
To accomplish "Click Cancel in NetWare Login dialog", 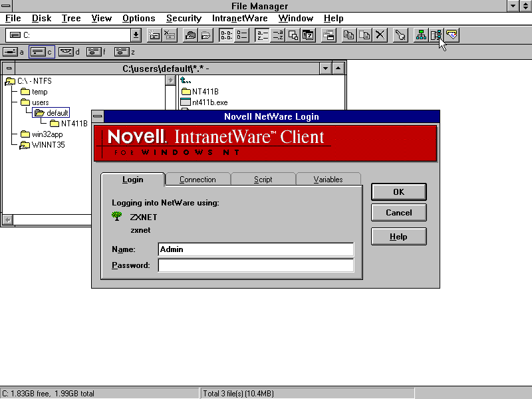I will tap(398, 213).
